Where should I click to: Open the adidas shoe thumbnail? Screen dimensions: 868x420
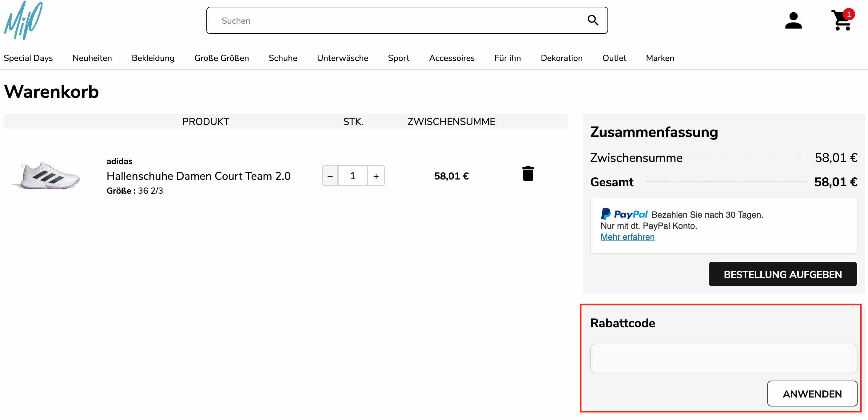46,176
